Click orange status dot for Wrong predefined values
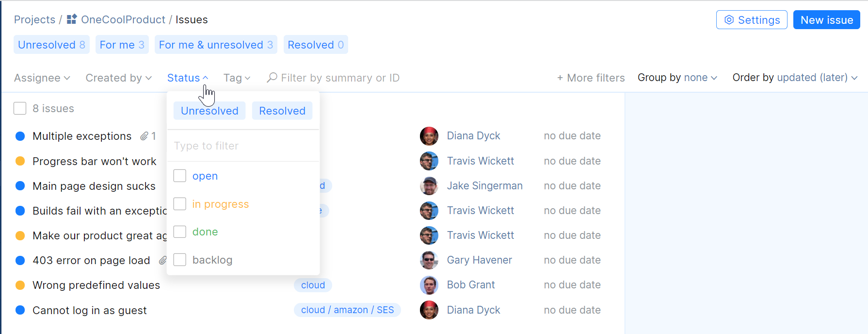 (20, 285)
